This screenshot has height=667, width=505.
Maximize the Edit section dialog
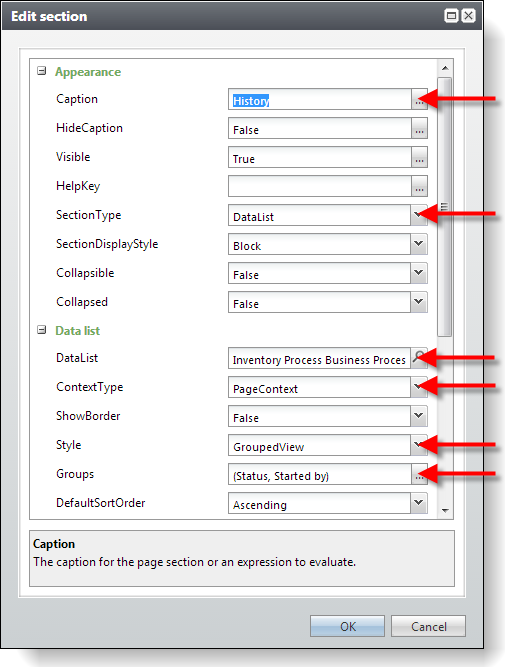[x=451, y=16]
